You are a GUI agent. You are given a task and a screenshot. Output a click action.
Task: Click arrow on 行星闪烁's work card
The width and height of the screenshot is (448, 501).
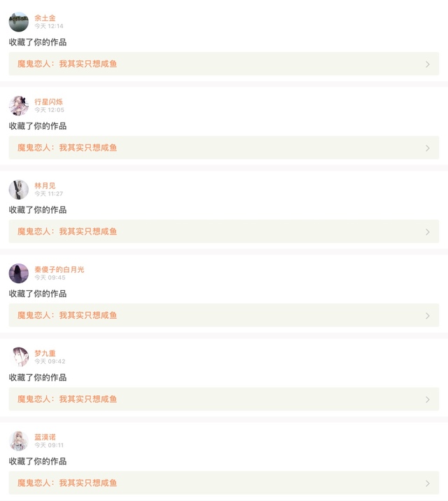tap(428, 149)
